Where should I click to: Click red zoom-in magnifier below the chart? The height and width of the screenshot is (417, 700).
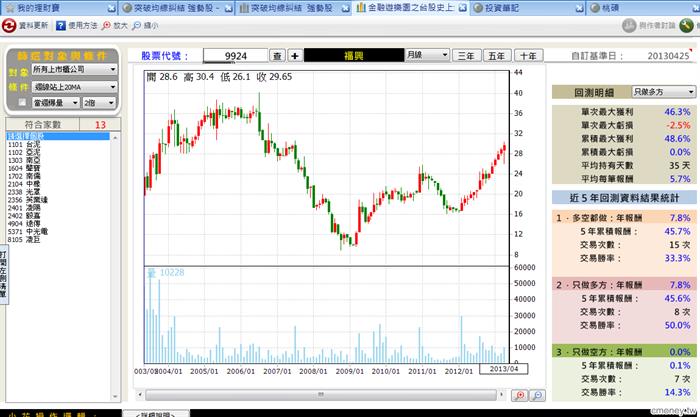click(x=520, y=395)
